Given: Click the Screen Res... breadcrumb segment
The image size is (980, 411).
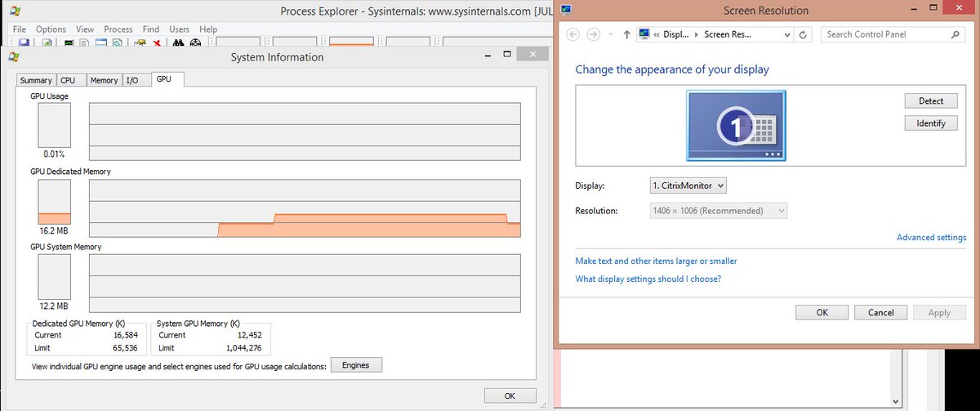Looking at the screenshot, I should 727,34.
